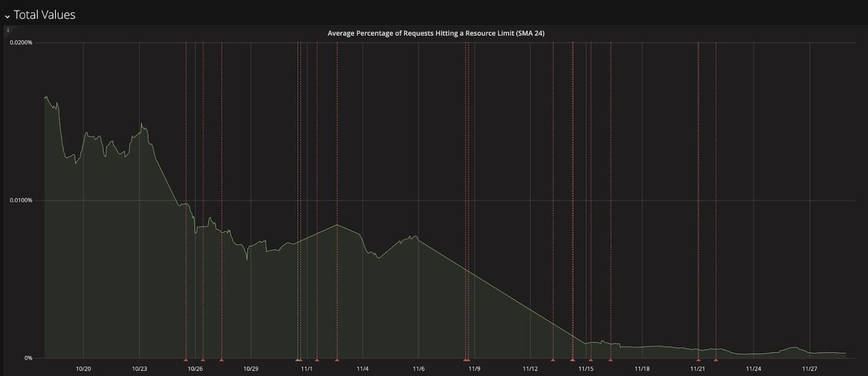Open the Average Percentage of Requests panel title menu
This screenshot has height=376, width=868.
(435, 33)
